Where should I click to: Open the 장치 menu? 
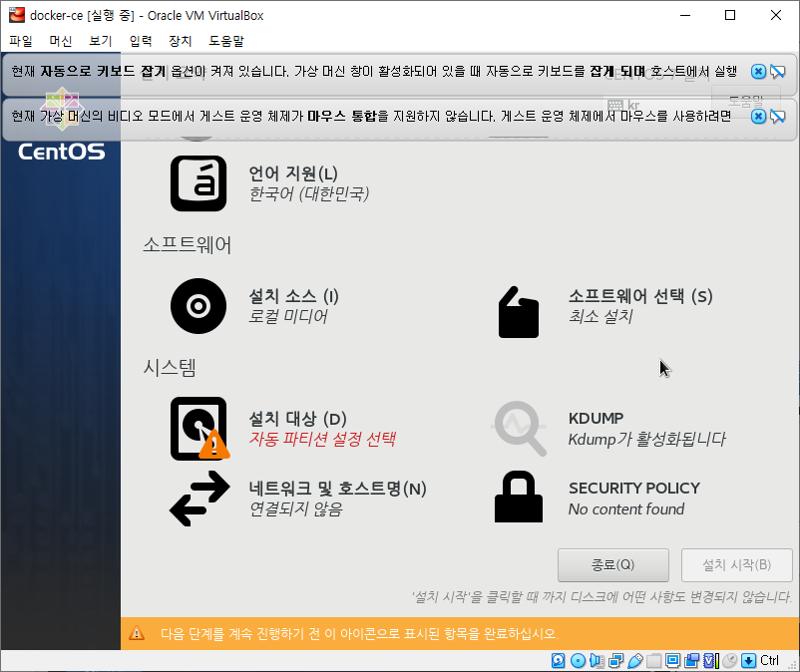181,41
